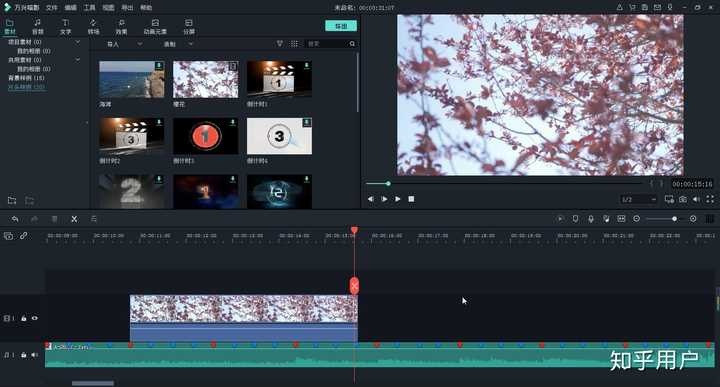Viewport: 720px width, 387px height.
Task: Open the 转场 (Transitions) tab
Action: pos(93,27)
